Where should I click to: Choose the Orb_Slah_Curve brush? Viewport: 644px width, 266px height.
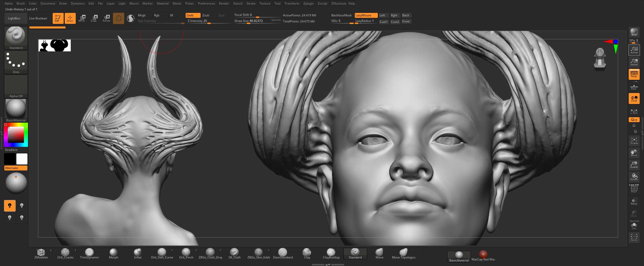click(x=162, y=254)
